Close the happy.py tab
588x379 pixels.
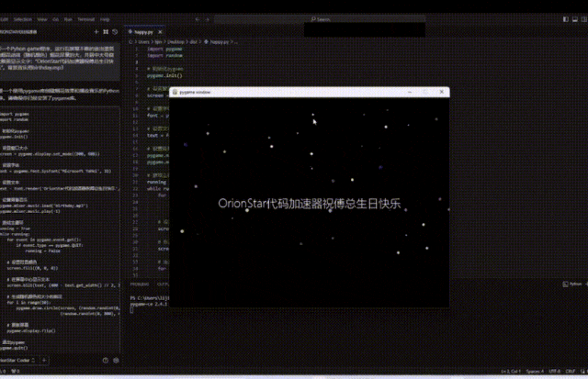point(160,32)
